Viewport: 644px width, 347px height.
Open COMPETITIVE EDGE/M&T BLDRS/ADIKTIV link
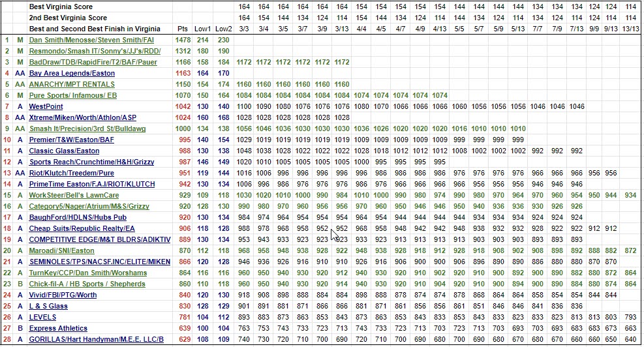coord(100,239)
